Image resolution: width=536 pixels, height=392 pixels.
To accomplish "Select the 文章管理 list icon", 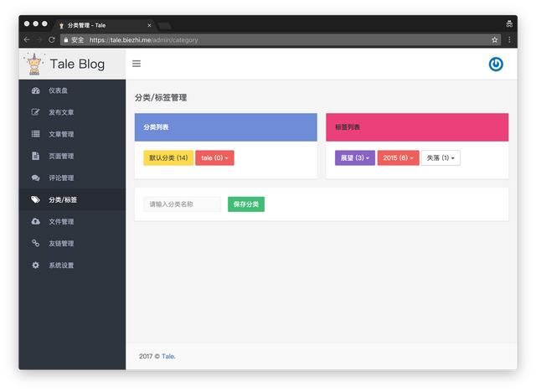I will [35, 134].
